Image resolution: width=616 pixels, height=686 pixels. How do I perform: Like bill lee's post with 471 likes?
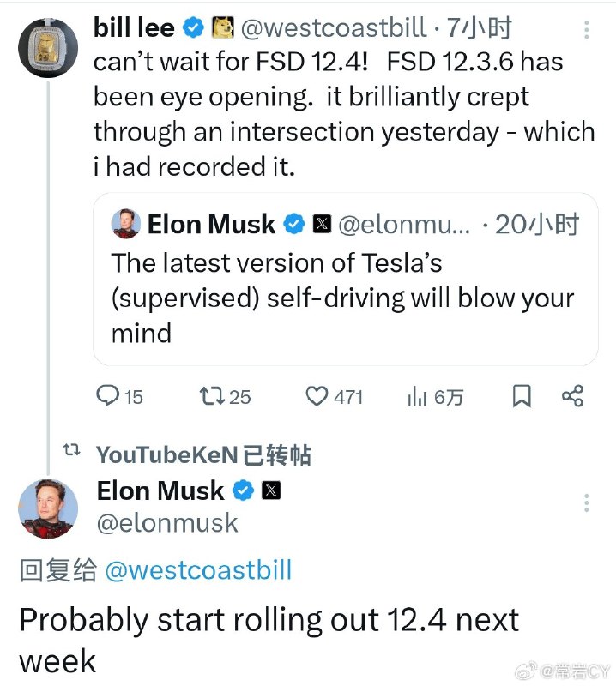click(334, 397)
